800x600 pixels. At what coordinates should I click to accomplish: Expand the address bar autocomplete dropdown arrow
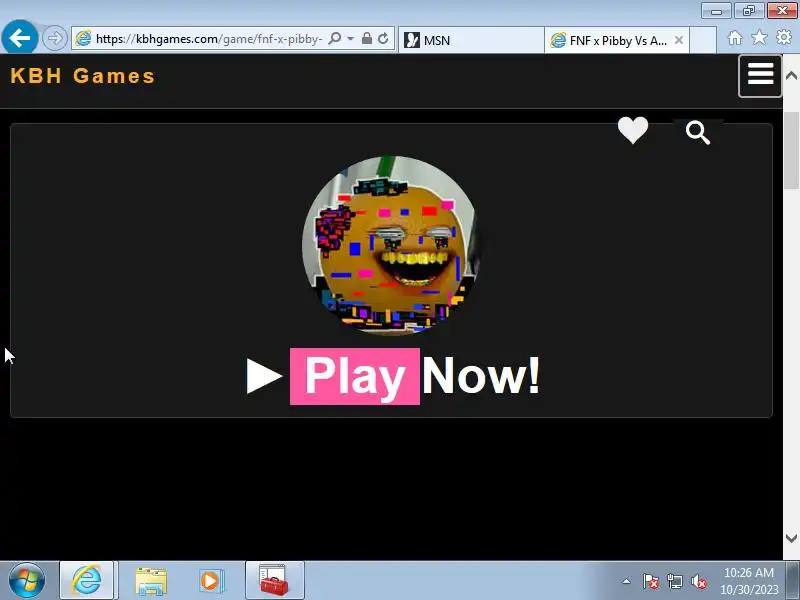click(x=351, y=39)
